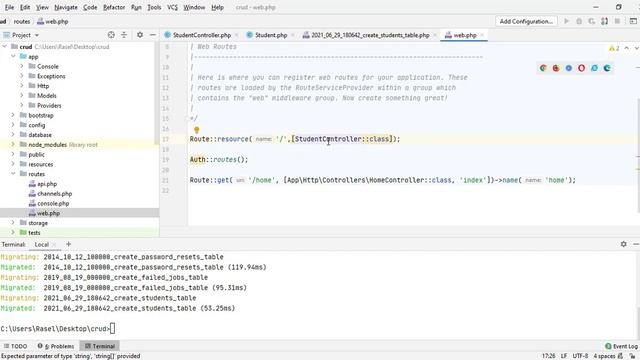Open Project panel settings gear
This screenshot has height=360, width=640.
[140, 35]
